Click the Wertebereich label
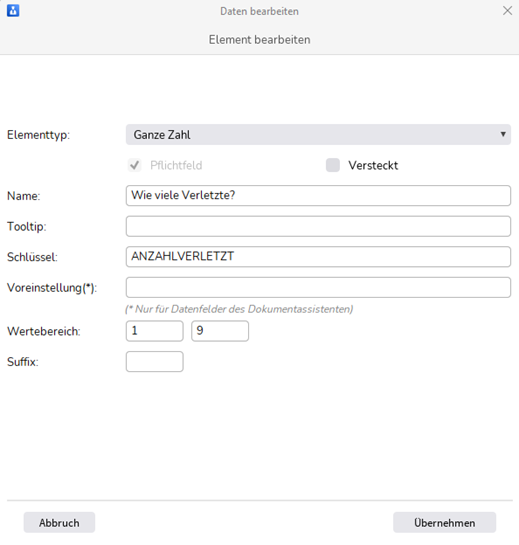519x545 pixels. [43, 331]
